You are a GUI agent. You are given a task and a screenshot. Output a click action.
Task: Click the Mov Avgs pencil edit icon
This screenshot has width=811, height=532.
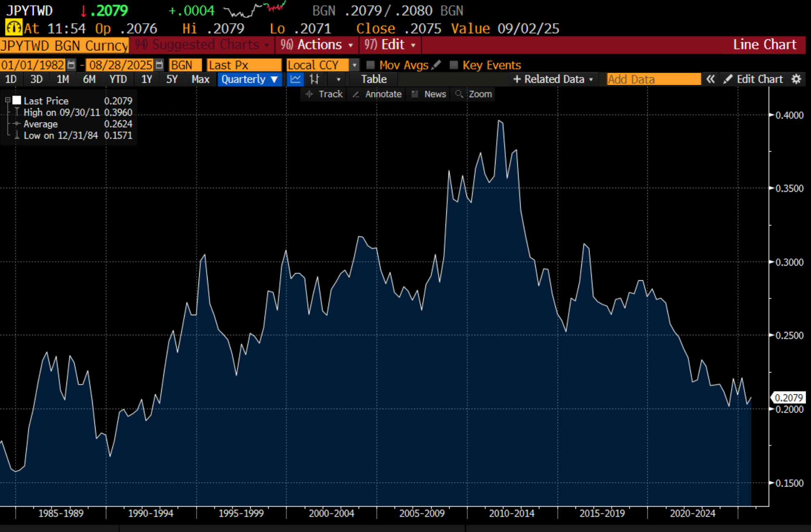[x=436, y=65]
